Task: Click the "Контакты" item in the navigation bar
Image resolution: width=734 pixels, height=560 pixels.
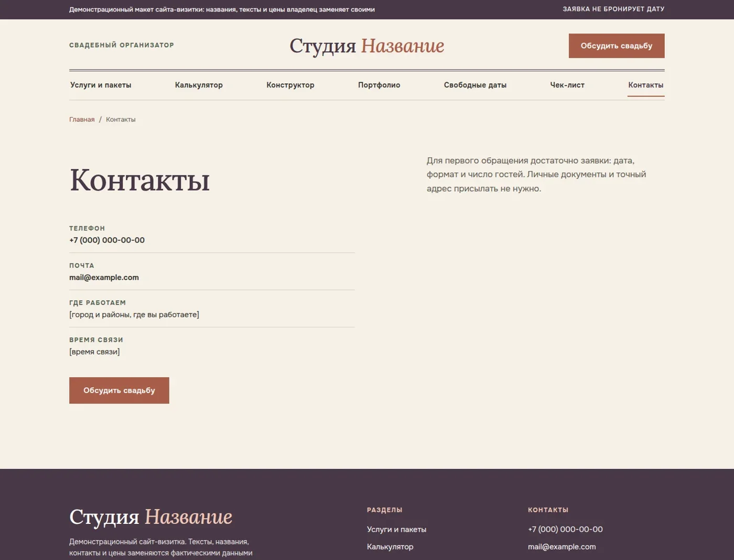Action: 646,85
